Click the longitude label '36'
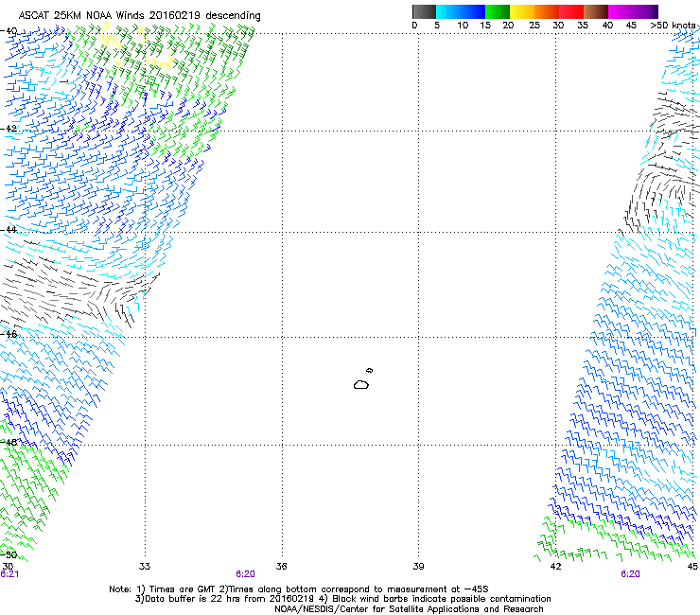700x615 pixels. coord(281,567)
